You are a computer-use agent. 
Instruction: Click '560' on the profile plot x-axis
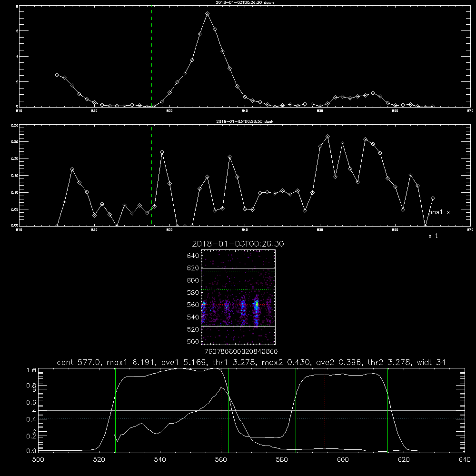221,460
